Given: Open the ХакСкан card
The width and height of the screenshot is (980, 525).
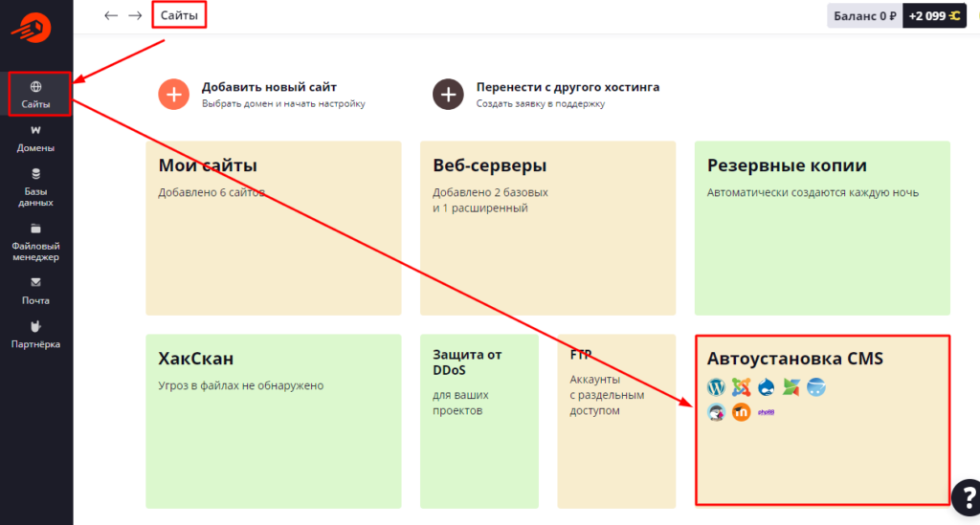Looking at the screenshot, I should pos(274,422).
